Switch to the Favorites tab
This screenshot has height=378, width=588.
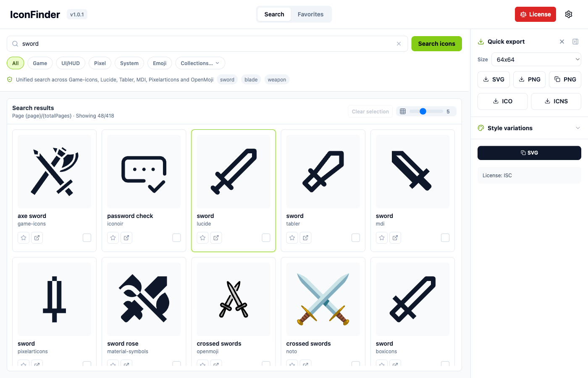pyautogui.click(x=311, y=14)
